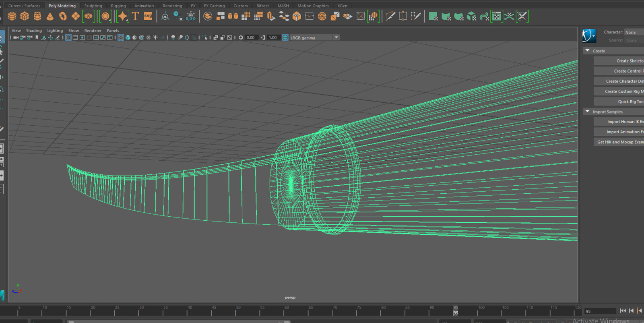The height and width of the screenshot is (323, 644).
Task: Toggle use all lights in viewport
Action: coord(155,37)
